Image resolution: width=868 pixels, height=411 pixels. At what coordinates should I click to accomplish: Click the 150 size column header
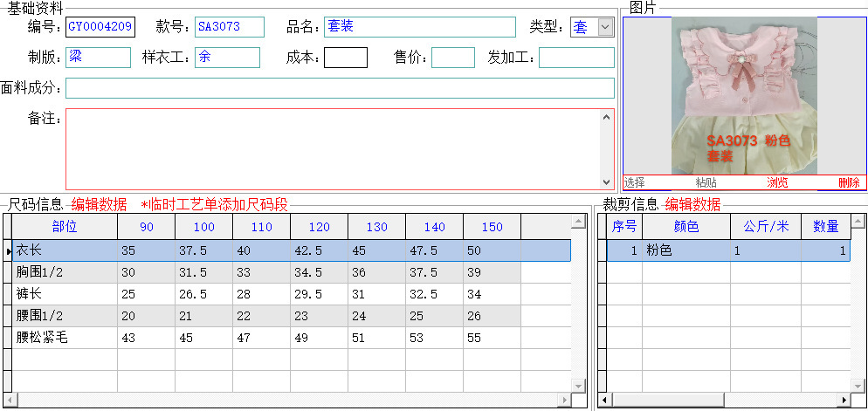[492, 227]
